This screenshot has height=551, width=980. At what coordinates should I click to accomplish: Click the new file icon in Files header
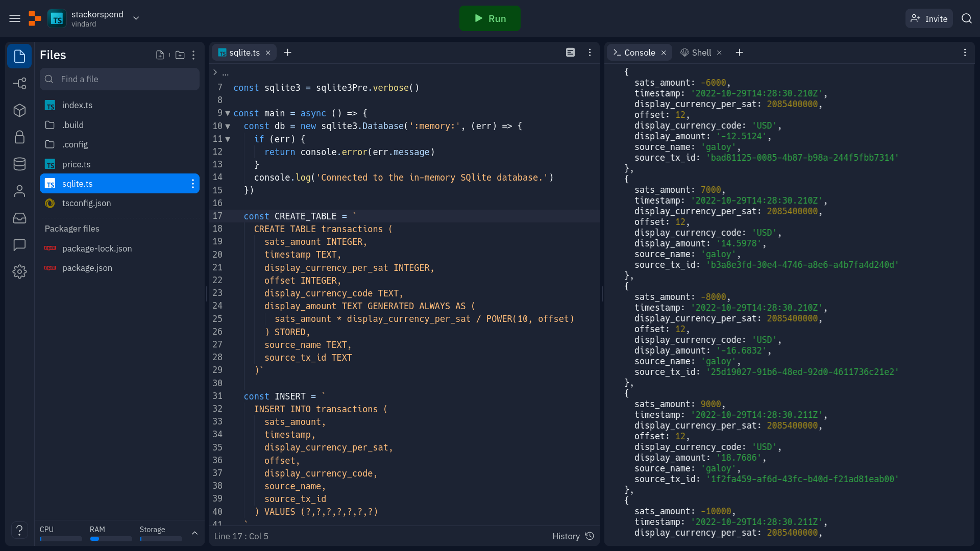(160, 55)
